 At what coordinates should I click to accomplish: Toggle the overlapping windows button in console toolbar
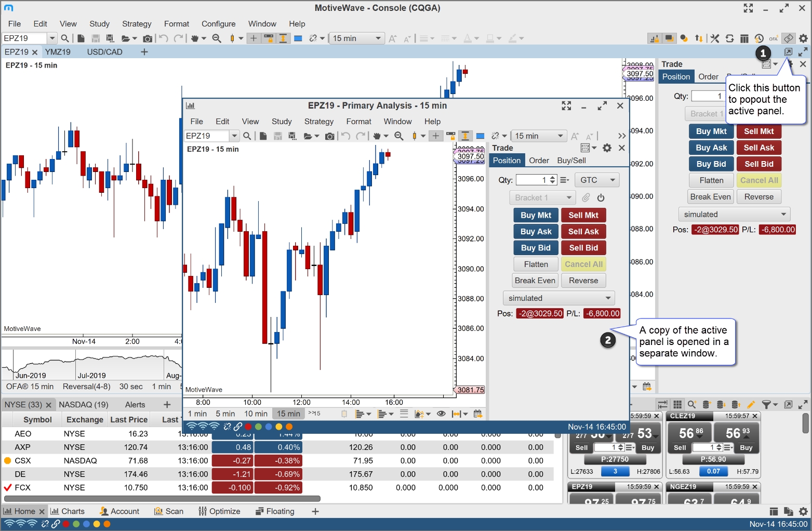[669, 38]
